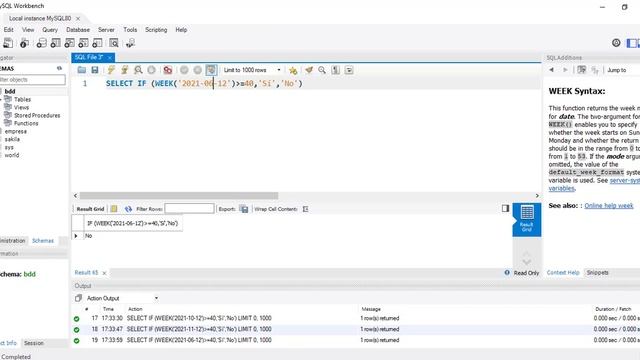This screenshot has width=640, height=360.
Task: Open Query menu
Action: (50, 30)
